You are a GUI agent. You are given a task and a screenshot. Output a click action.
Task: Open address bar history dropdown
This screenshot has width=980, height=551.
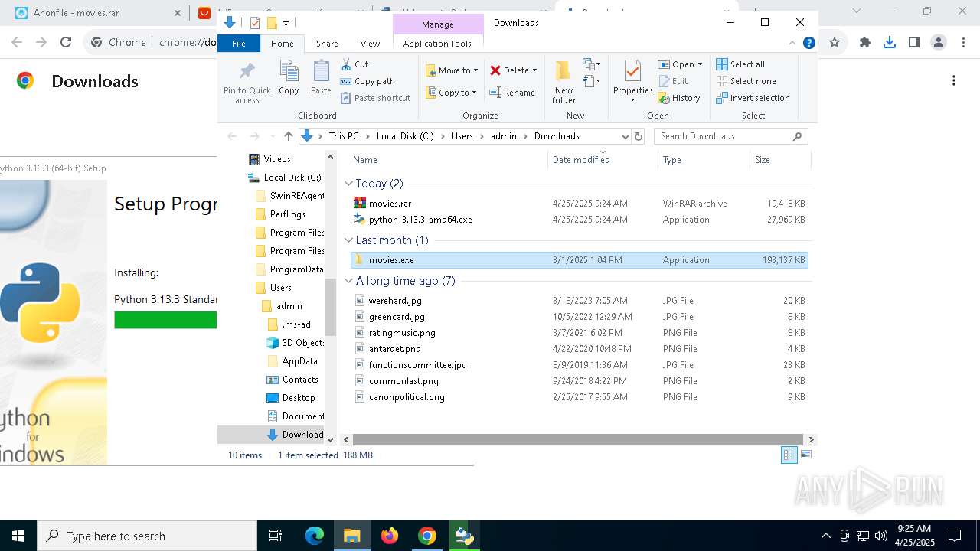coord(625,136)
